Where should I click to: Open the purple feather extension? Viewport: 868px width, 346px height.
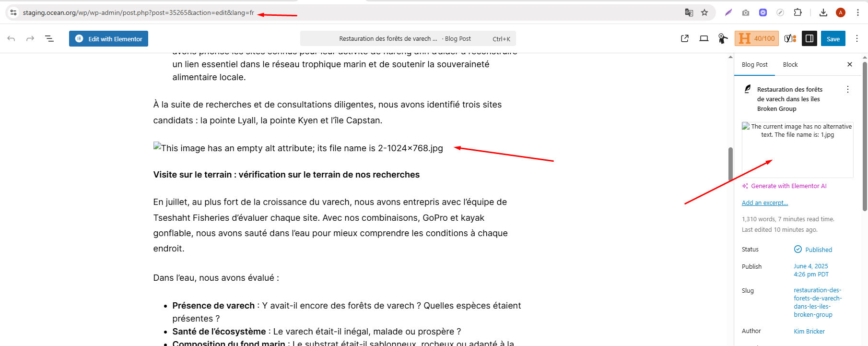[x=728, y=12]
